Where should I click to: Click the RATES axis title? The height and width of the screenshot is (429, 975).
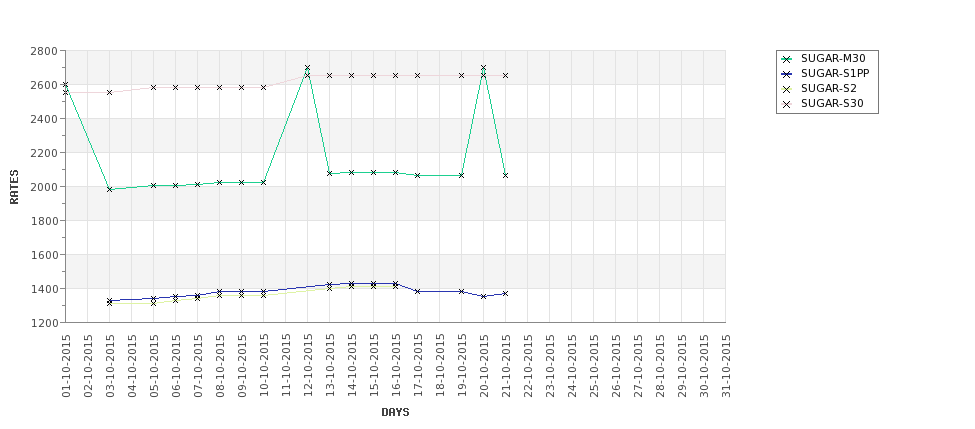point(14,187)
